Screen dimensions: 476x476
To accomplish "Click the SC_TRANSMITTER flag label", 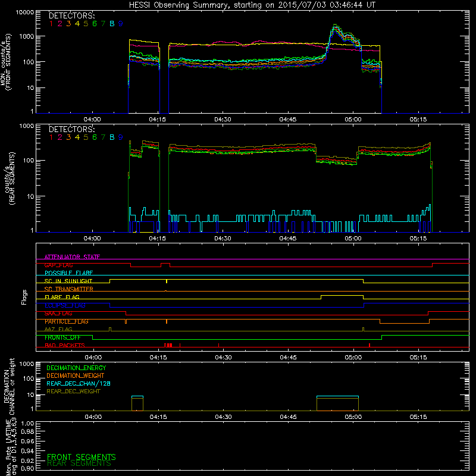I will 69,289.
